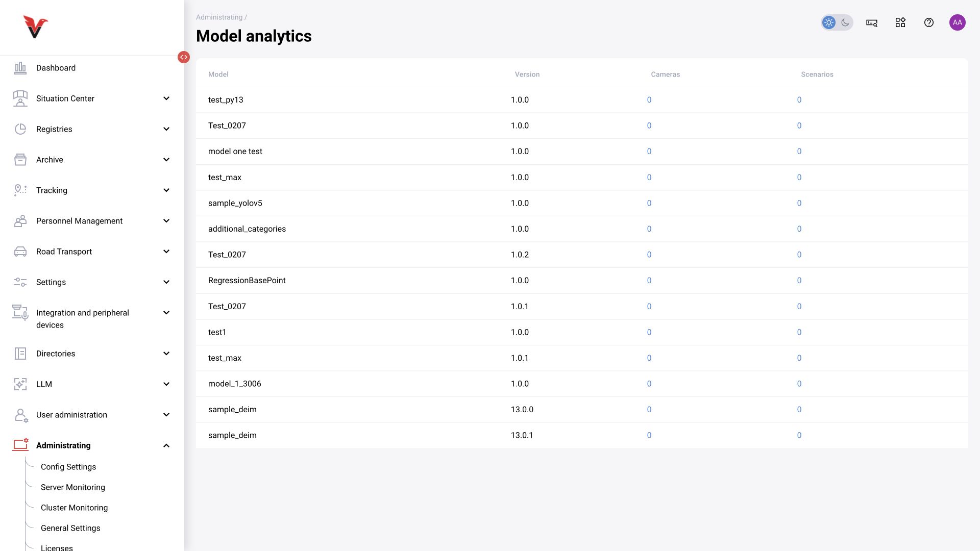
Task: Click the Personnel Management people icon
Action: pyautogui.click(x=20, y=221)
